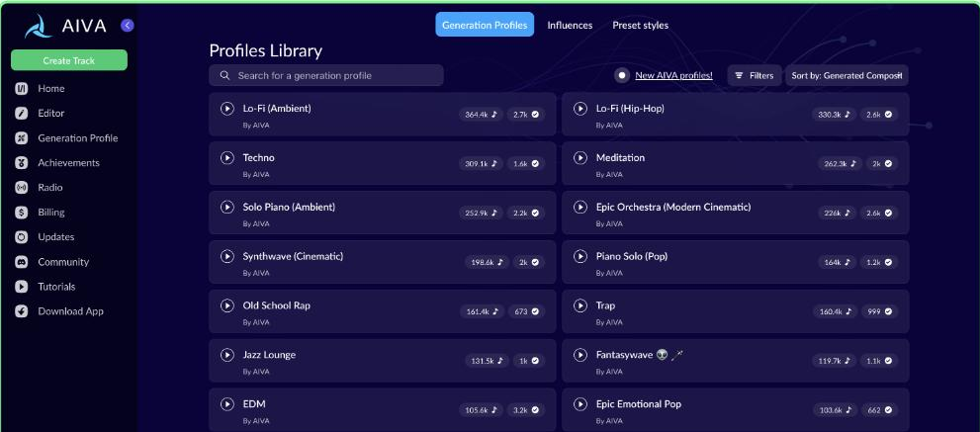Focus the generation profile search field
The height and width of the screenshot is (432, 980).
click(326, 76)
